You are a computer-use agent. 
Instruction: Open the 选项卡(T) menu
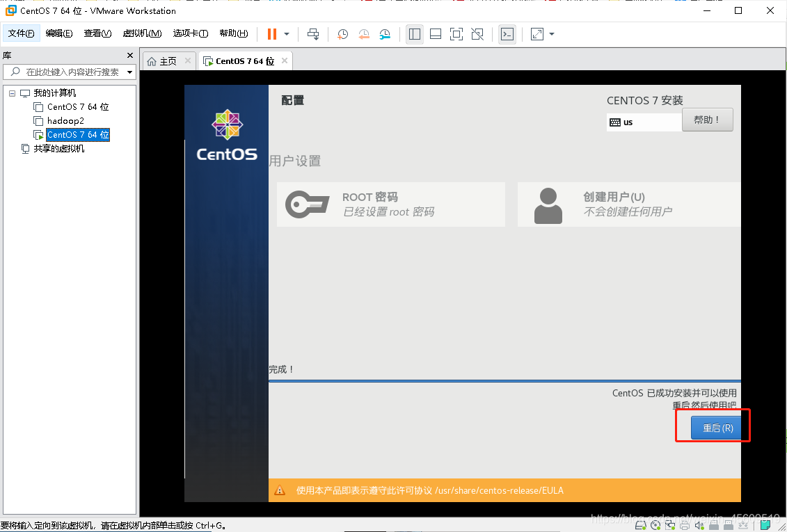click(191, 33)
